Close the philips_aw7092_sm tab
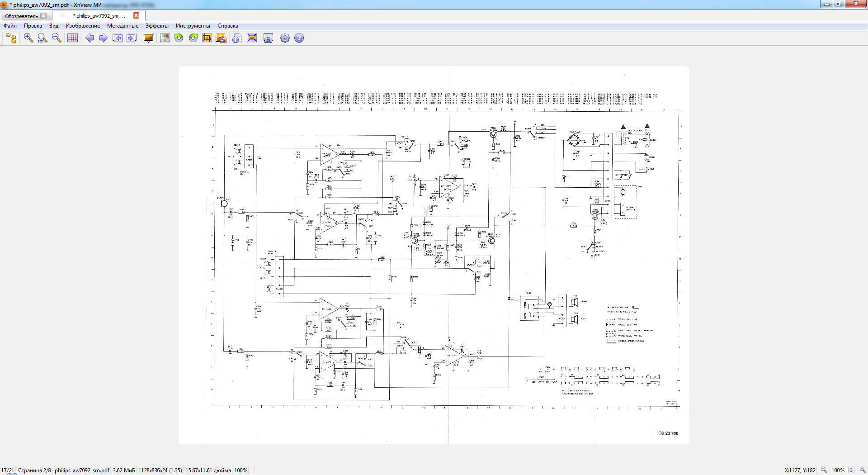 pos(136,15)
